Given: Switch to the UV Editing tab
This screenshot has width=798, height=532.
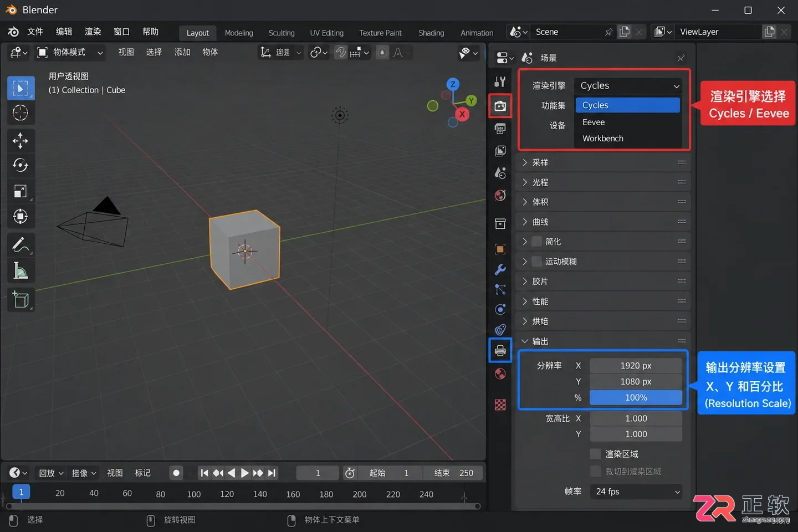Looking at the screenshot, I should click(327, 33).
